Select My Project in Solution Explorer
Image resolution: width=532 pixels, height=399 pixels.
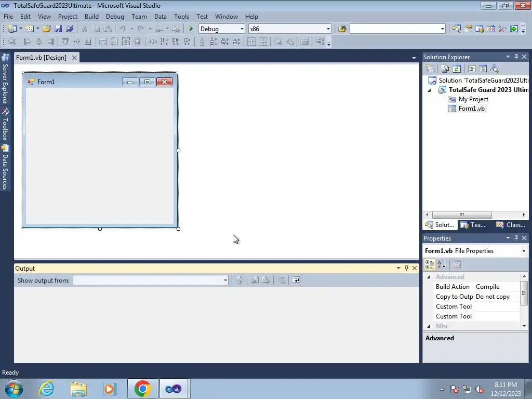[473, 99]
